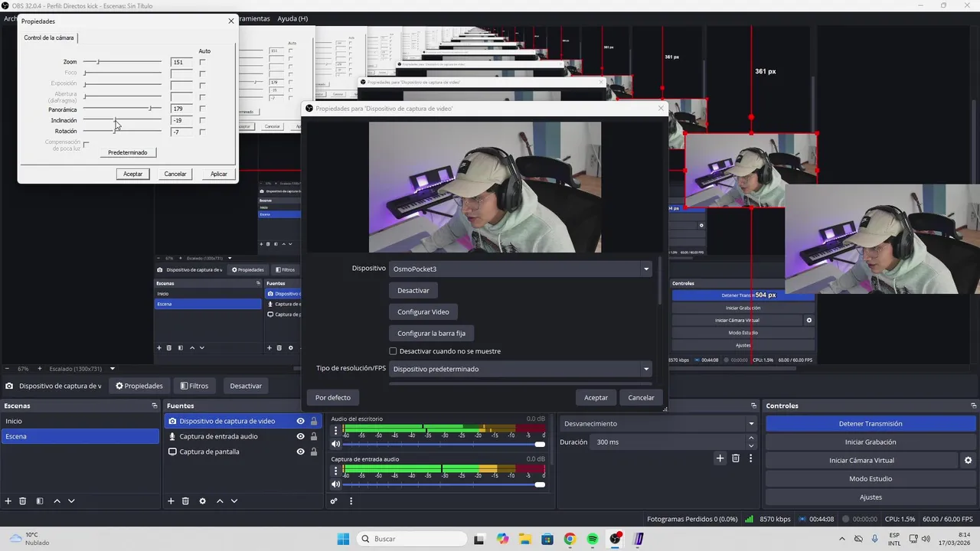Decrease Duración value with down arrow
The image size is (980, 551).
751,446
